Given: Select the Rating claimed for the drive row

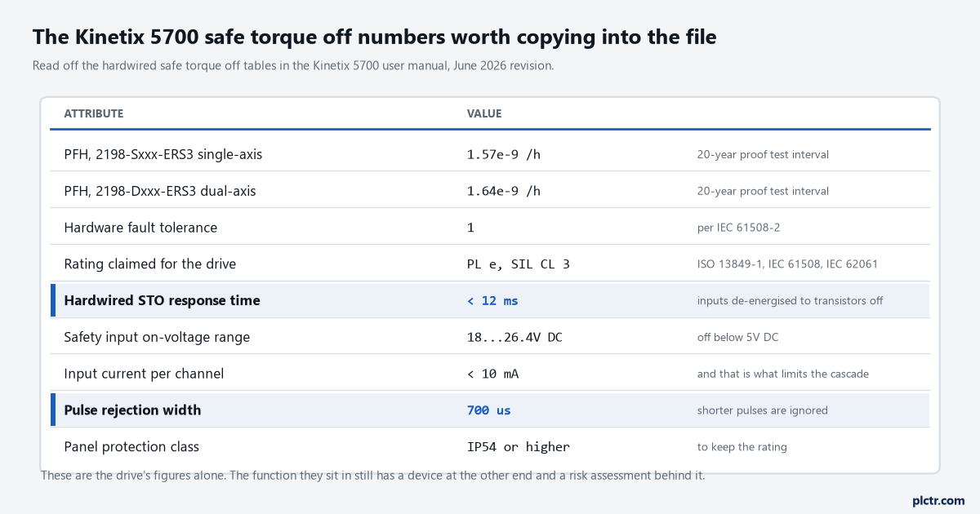Looking at the screenshot, I should tap(490, 264).
